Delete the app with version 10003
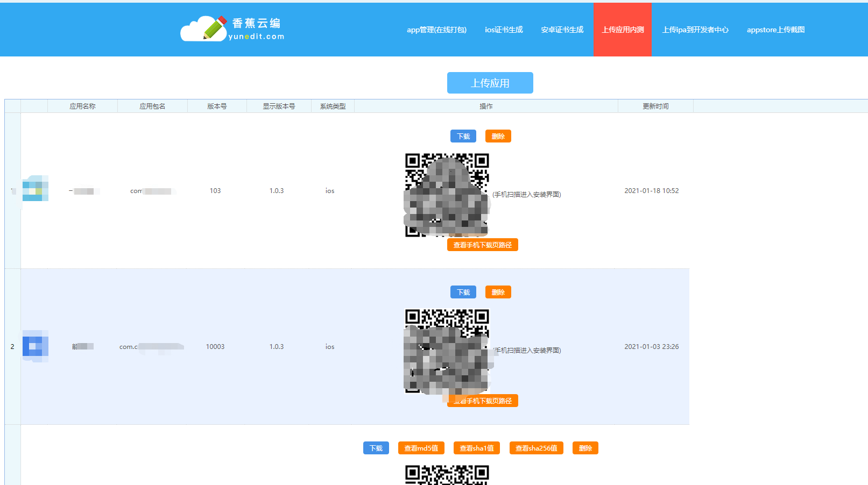 click(498, 292)
